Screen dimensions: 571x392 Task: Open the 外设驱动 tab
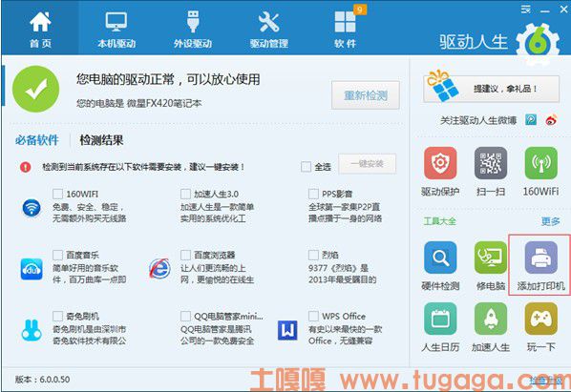(x=193, y=30)
